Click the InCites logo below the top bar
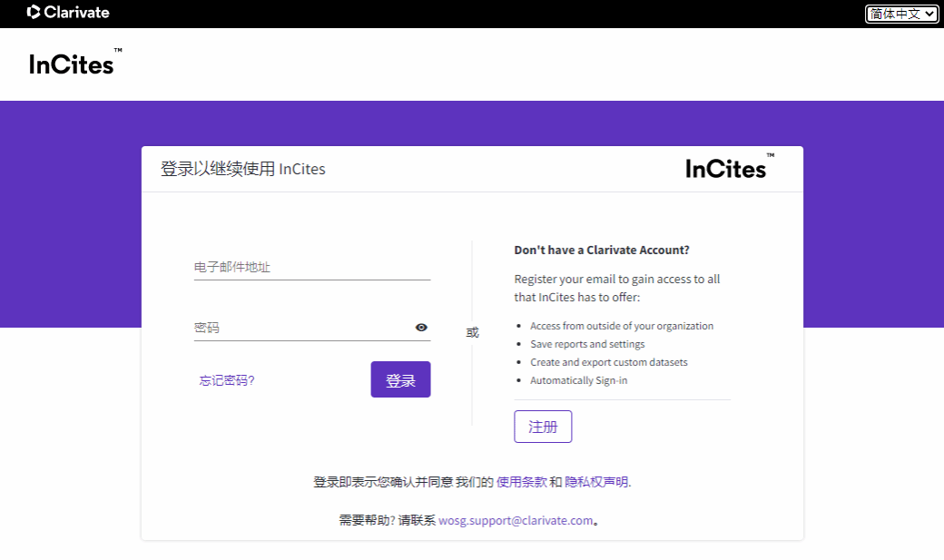This screenshot has width=944, height=560. click(73, 64)
